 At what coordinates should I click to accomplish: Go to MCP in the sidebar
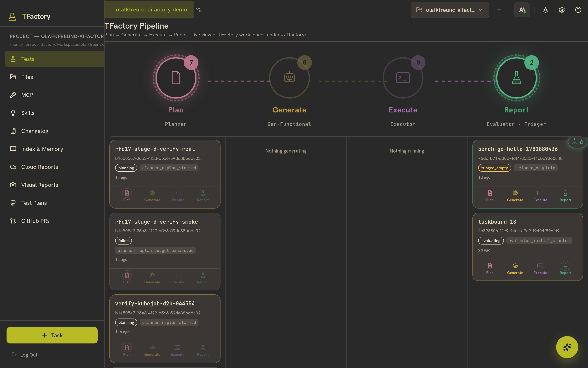click(x=55, y=95)
